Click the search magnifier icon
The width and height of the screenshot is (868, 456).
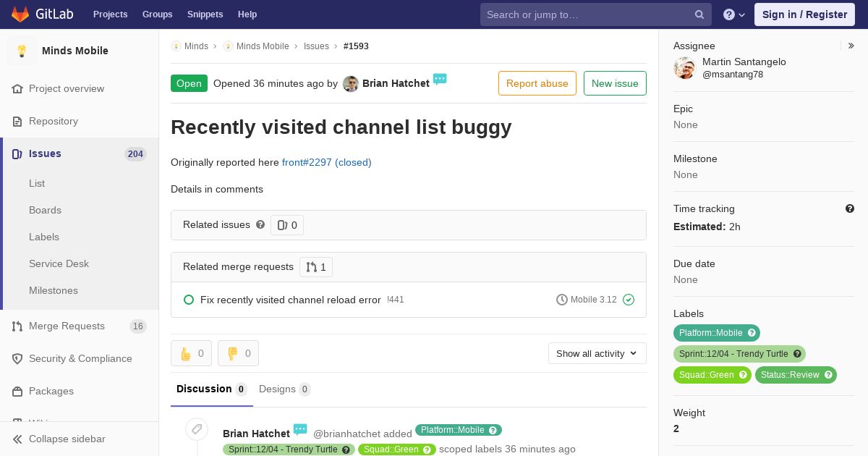699,14
